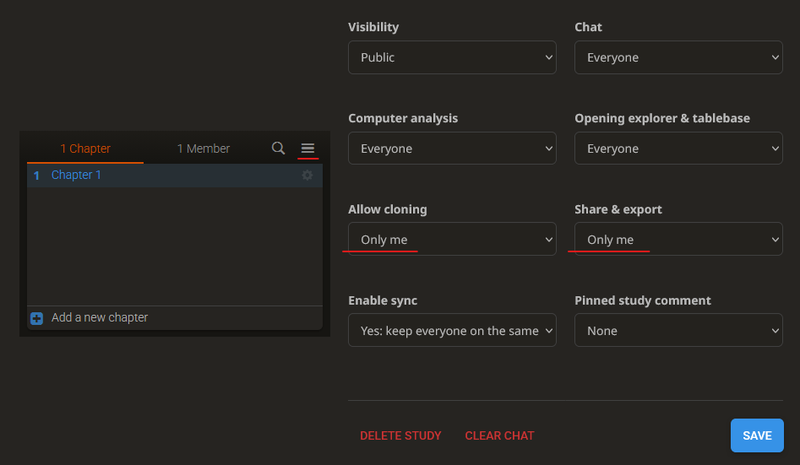Select Chapter 1 in the chapter list
Viewport: 800px width, 465px height.
tap(76, 175)
